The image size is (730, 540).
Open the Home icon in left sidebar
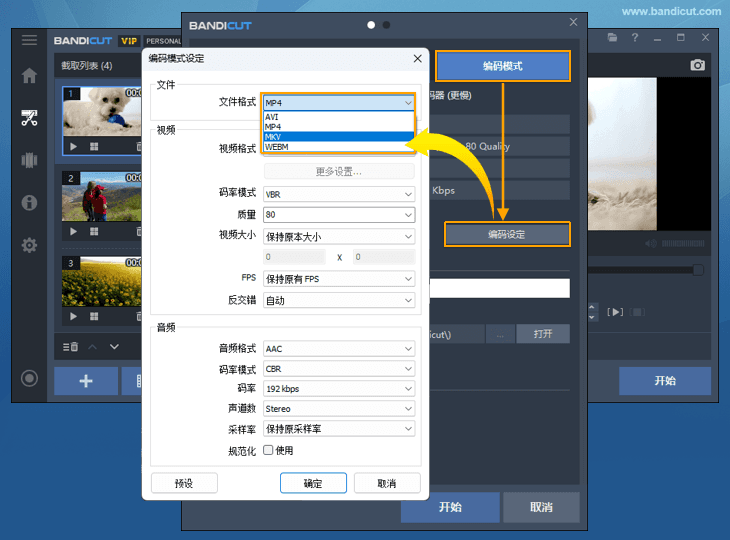(x=29, y=76)
